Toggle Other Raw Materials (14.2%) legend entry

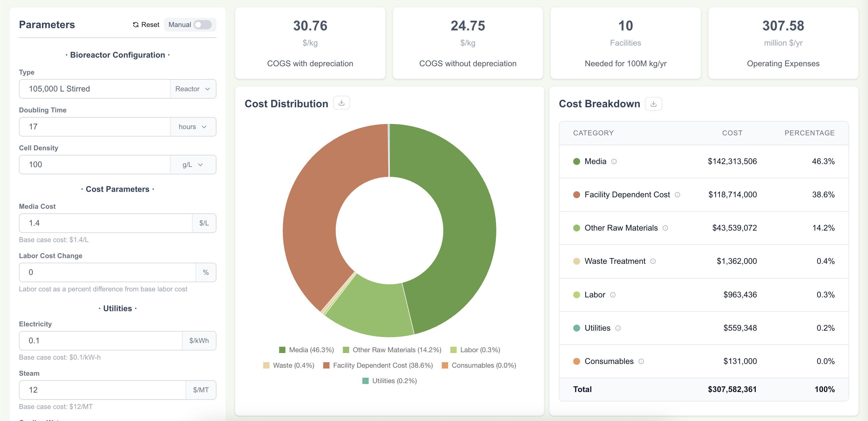[392, 350]
